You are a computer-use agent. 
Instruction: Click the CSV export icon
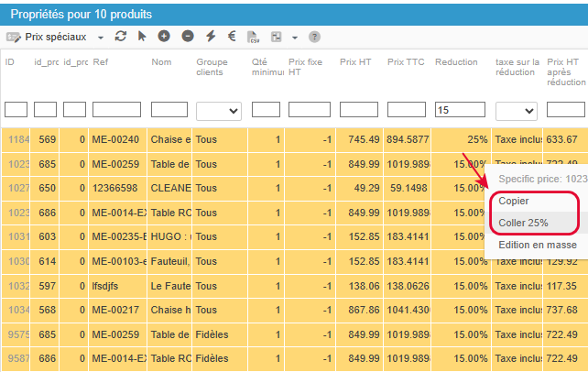(x=254, y=37)
